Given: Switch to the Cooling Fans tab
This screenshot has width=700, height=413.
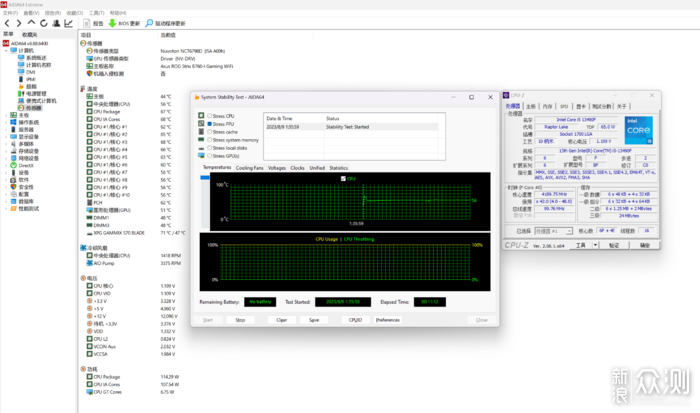Looking at the screenshot, I should click(x=249, y=168).
